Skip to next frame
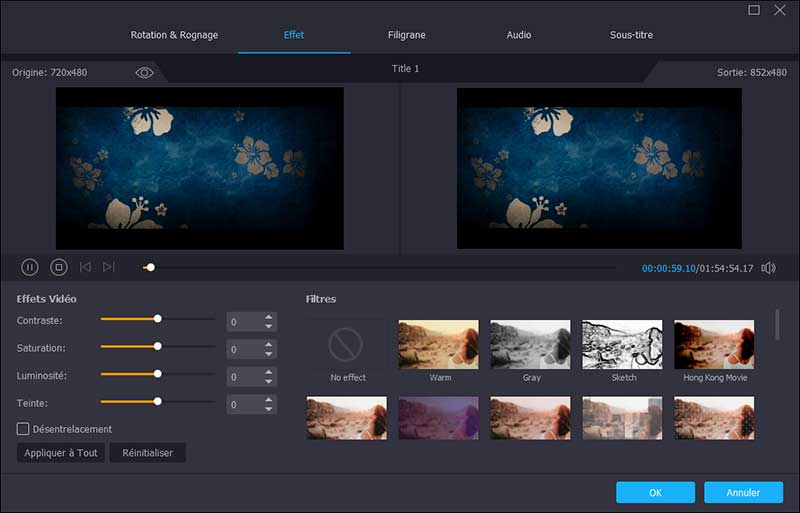800x513 pixels. point(109,267)
